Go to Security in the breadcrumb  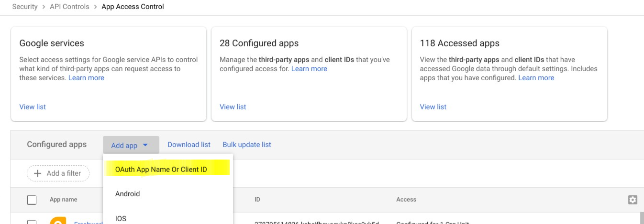pos(25,7)
